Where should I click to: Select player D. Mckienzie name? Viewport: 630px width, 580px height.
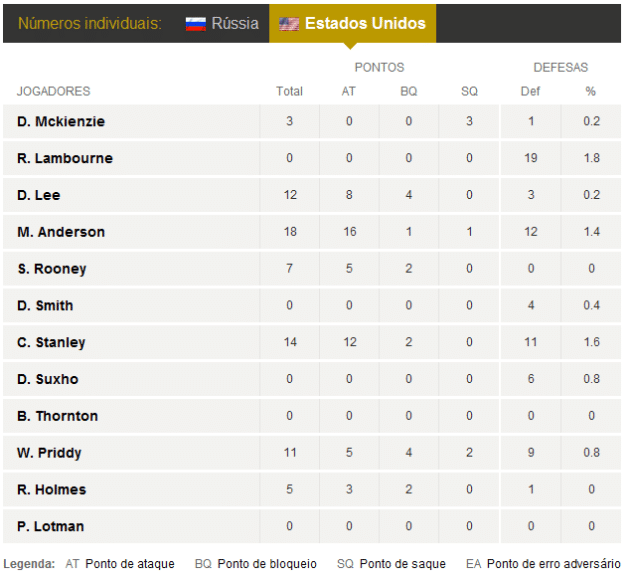pyautogui.click(x=61, y=121)
